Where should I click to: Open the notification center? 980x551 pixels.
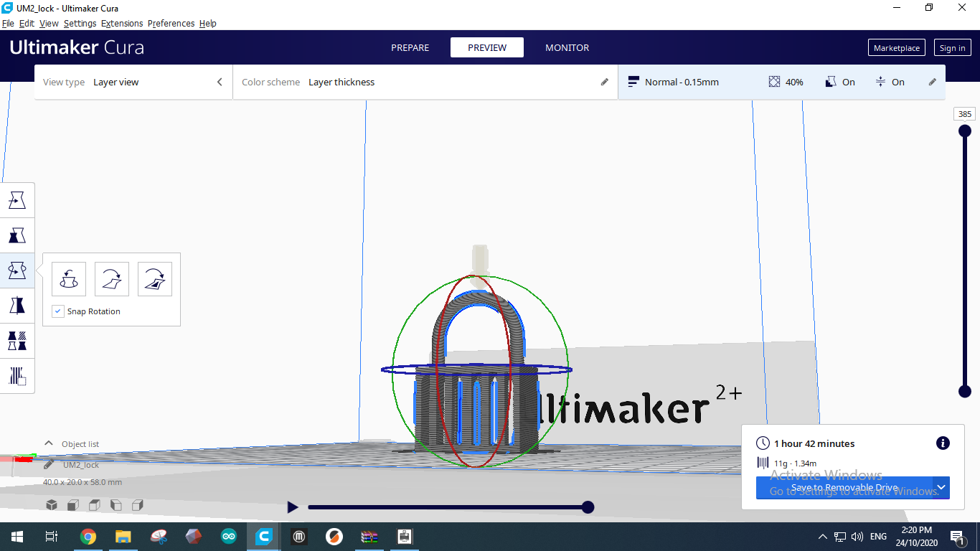click(957, 537)
